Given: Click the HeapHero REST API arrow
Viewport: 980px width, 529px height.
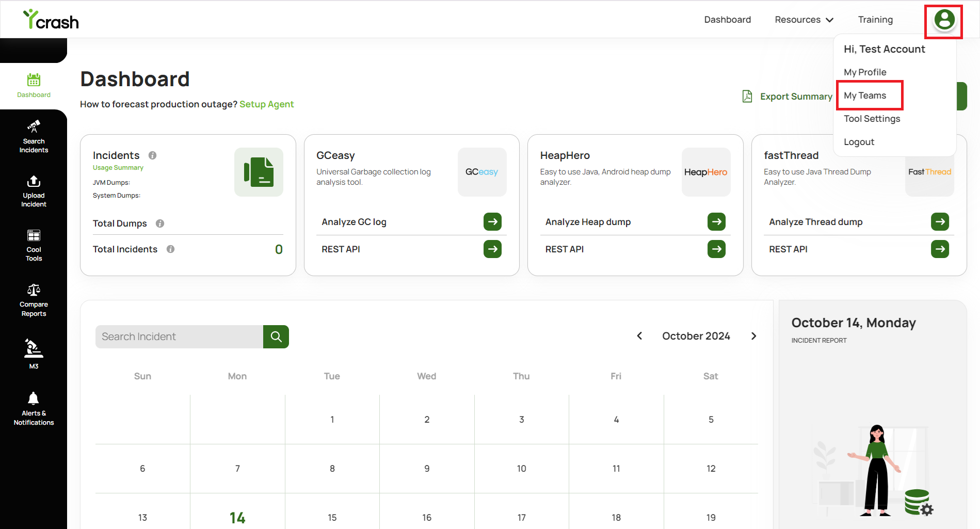Looking at the screenshot, I should [x=716, y=249].
